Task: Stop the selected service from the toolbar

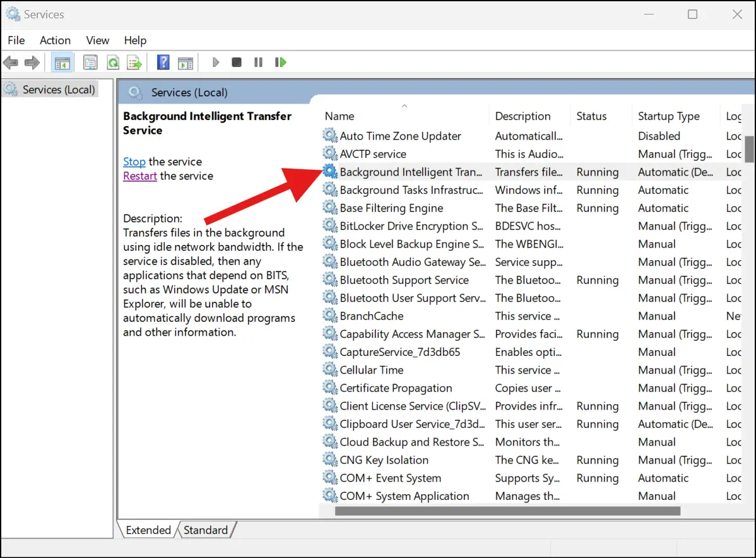Action: pyautogui.click(x=236, y=62)
